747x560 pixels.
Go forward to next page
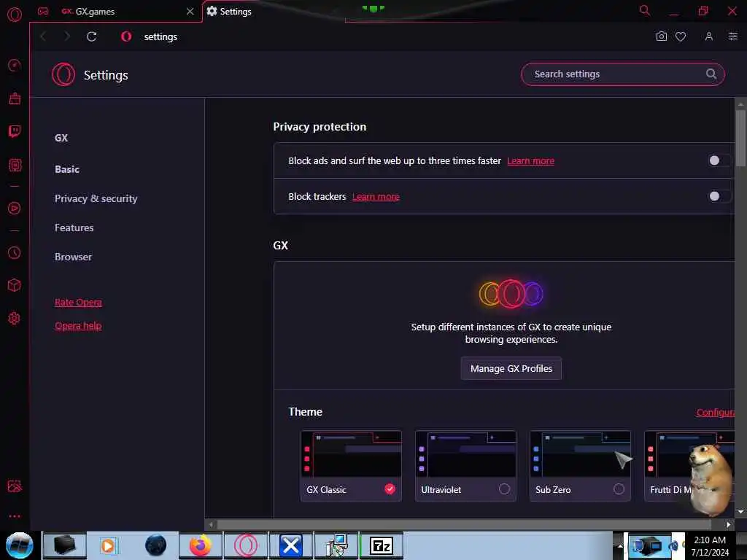pyautogui.click(x=67, y=36)
